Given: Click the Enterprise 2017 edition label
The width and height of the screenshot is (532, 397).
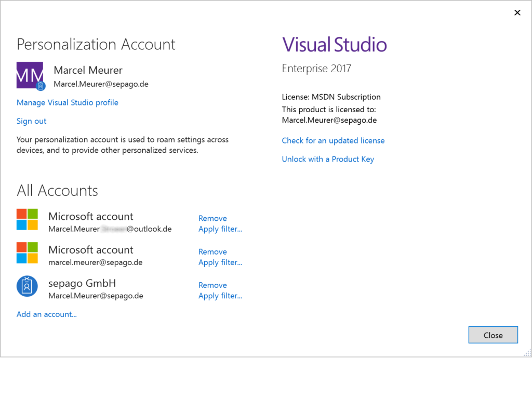Looking at the screenshot, I should coord(316,68).
